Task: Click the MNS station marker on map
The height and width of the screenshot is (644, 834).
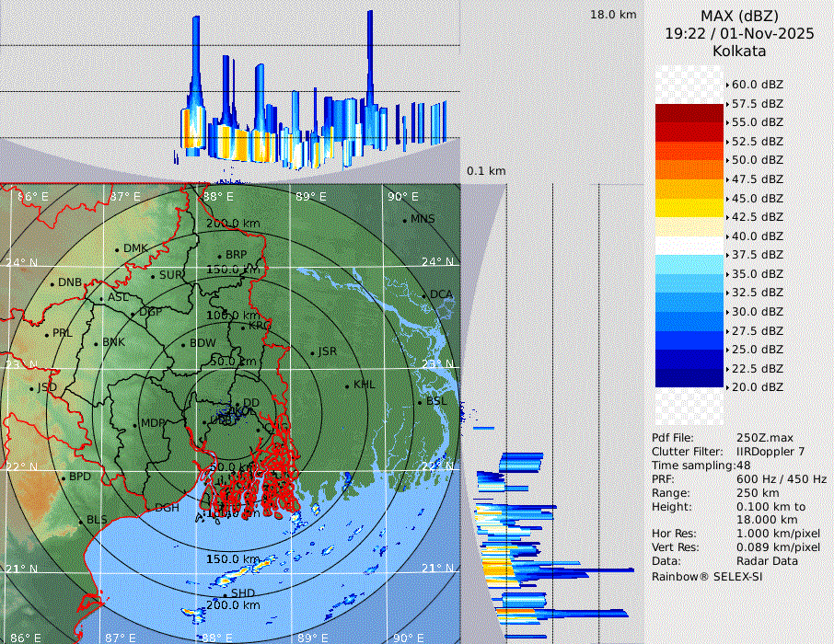Action: coord(404,220)
